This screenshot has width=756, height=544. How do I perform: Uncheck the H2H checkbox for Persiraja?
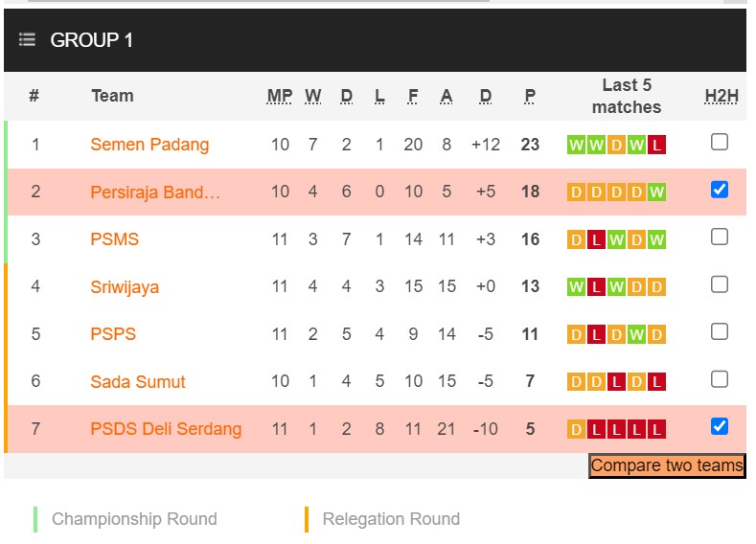point(720,190)
